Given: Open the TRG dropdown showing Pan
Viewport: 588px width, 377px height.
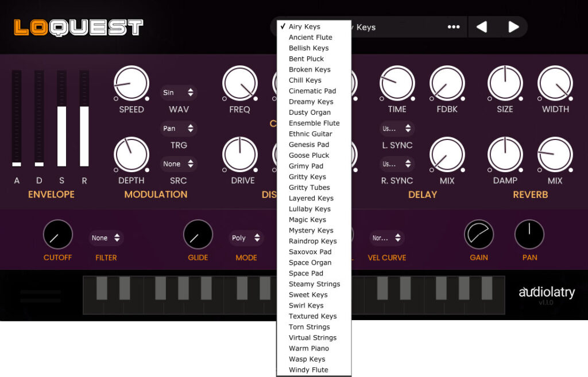Looking at the screenshot, I should (x=179, y=129).
